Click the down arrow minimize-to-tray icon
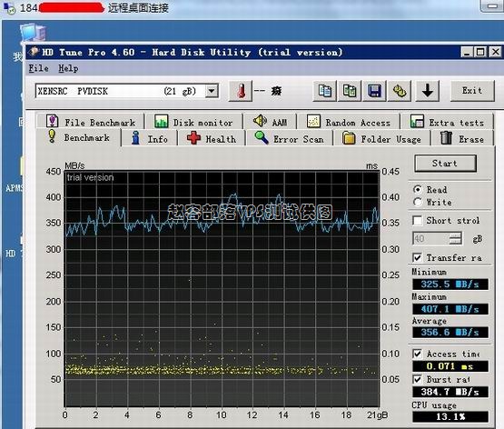 coord(427,91)
